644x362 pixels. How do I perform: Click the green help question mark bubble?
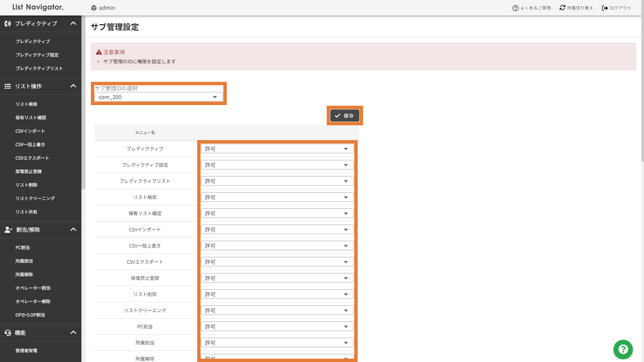[623, 349]
